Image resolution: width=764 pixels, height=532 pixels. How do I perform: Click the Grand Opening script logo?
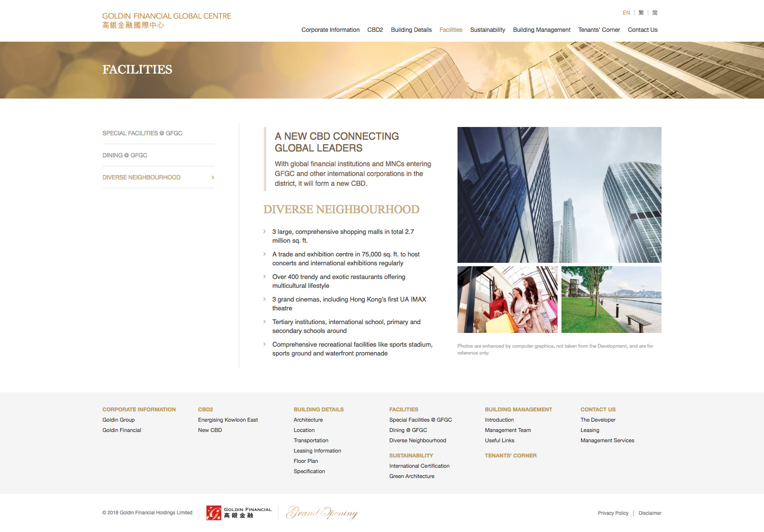[322, 513]
